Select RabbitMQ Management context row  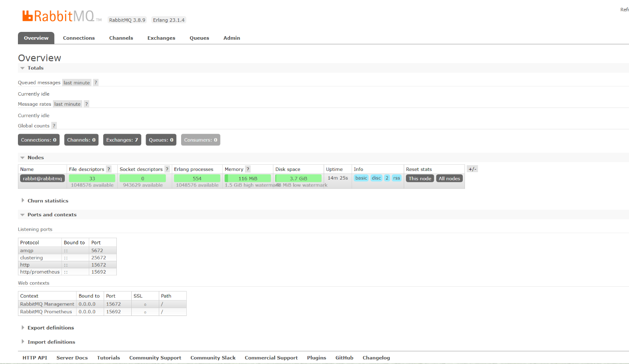[102, 304]
